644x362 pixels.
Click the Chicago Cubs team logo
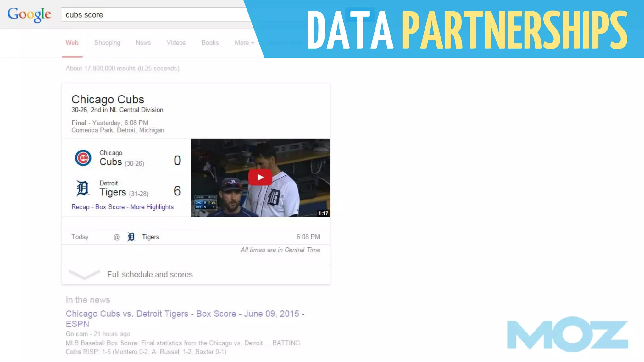(x=83, y=158)
